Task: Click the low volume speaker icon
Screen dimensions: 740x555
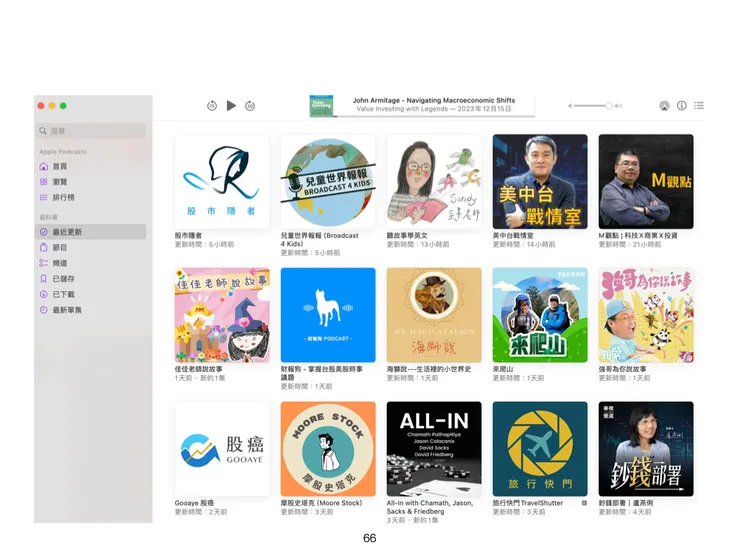Action: [570, 106]
